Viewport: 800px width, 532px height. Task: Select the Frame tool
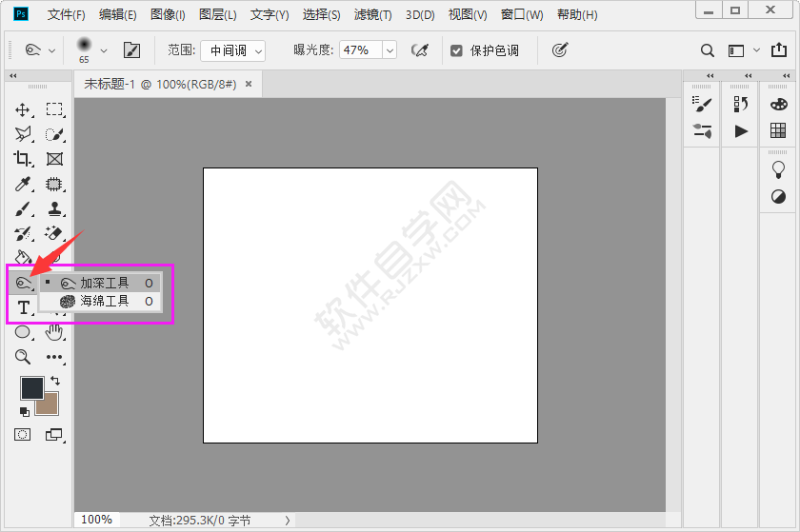click(x=54, y=159)
